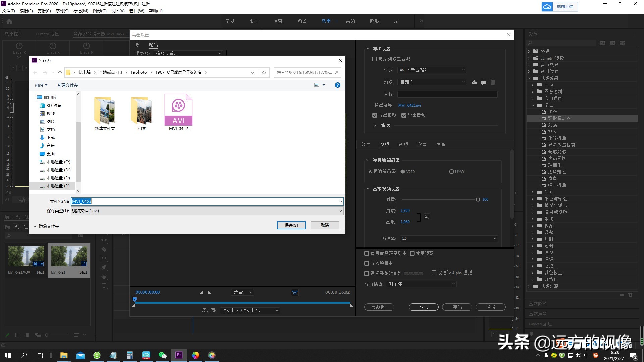Toggle 导出音频 checkbox

[x=404, y=115]
